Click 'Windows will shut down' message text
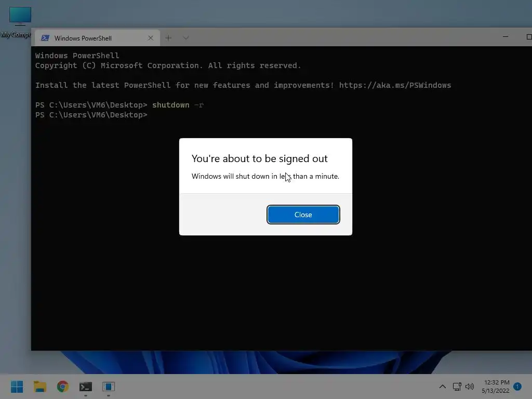Image resolution: width=532 pixels, height=399 pixels. point(265,176)
